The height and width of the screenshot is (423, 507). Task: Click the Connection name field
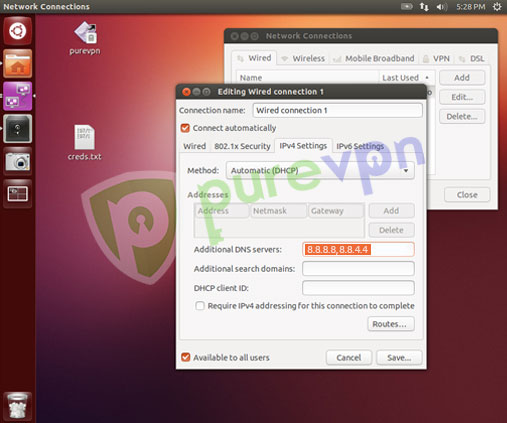337,110
